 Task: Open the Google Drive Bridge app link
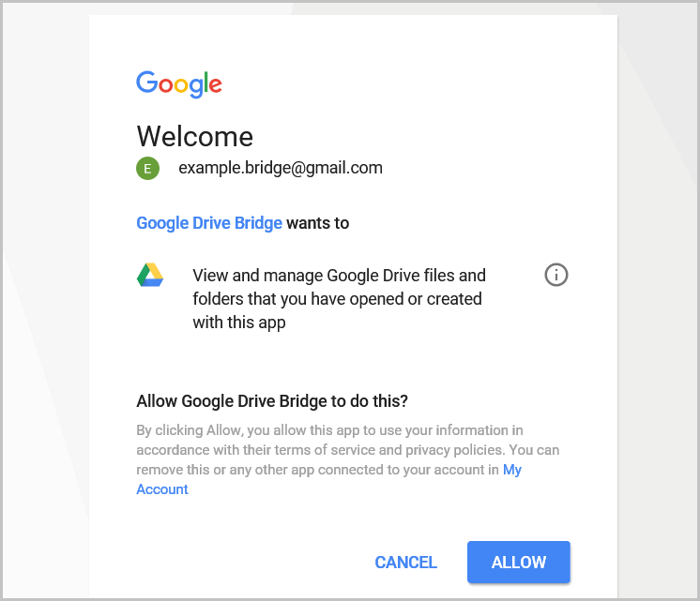[209, 223]
